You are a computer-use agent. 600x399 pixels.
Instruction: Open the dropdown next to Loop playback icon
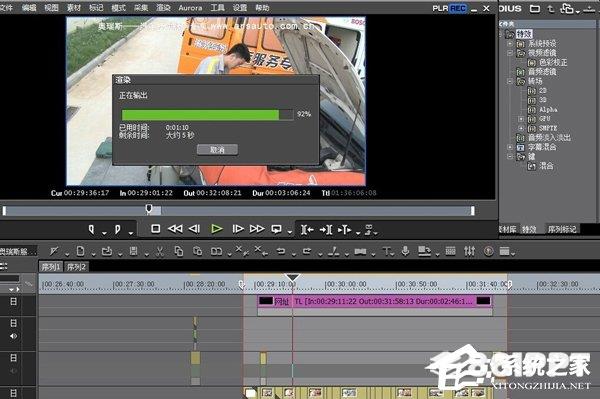290,232
